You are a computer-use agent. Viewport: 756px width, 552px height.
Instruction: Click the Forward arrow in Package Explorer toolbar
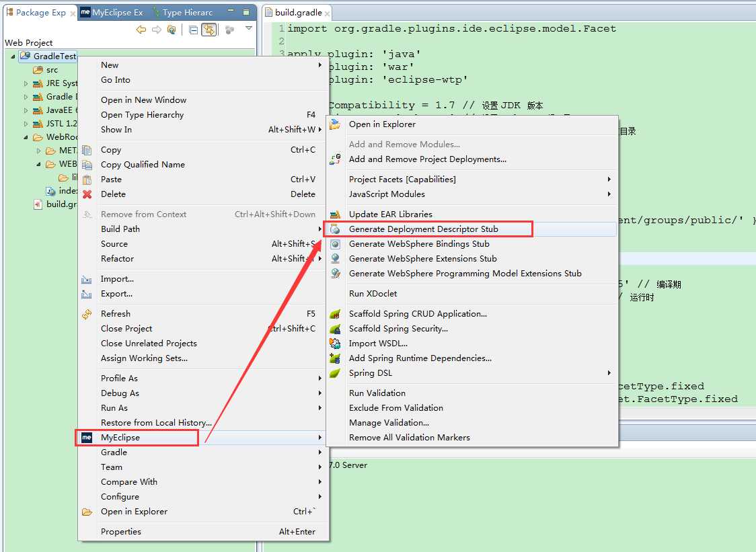pos(156,30)
